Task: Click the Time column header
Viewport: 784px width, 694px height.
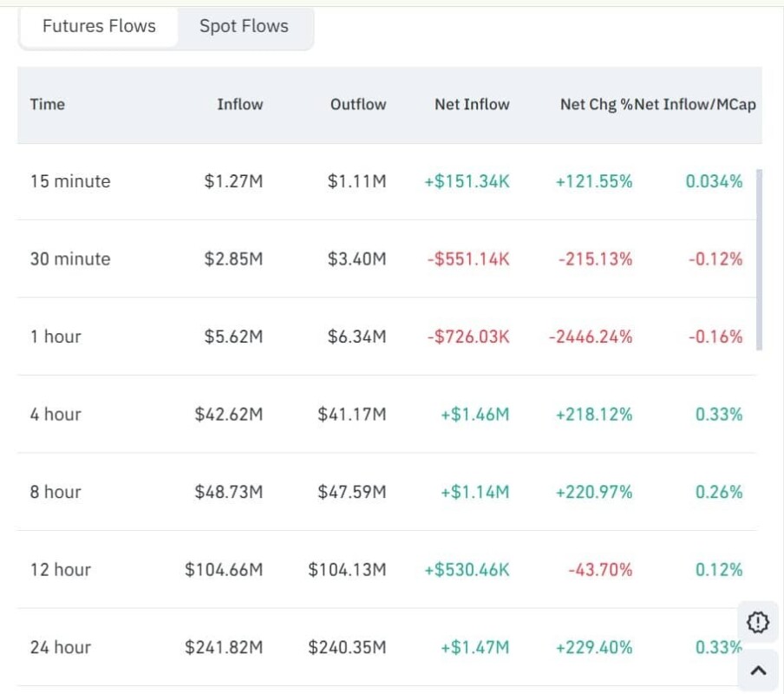Action: [x=48, y=104]
